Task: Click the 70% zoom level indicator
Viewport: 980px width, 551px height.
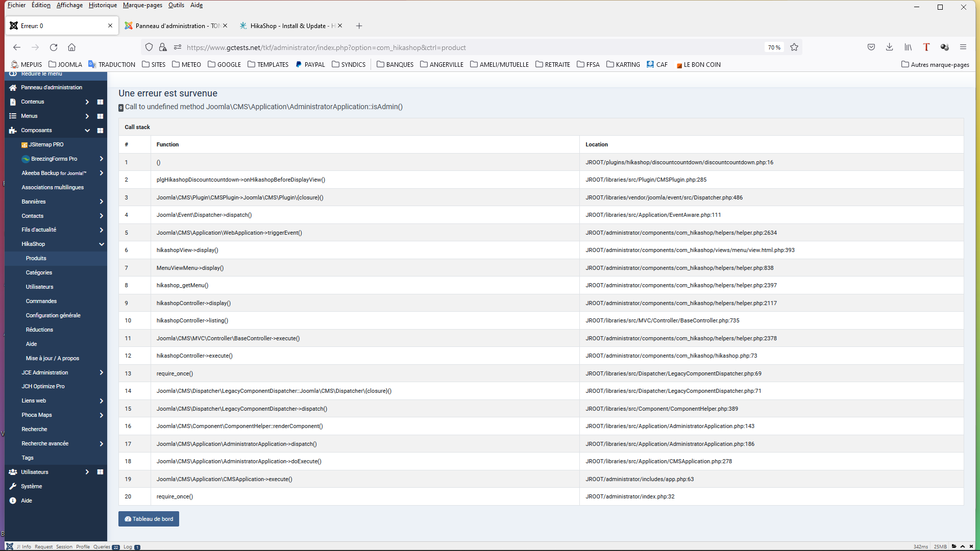Action: (x=774, y=47)
